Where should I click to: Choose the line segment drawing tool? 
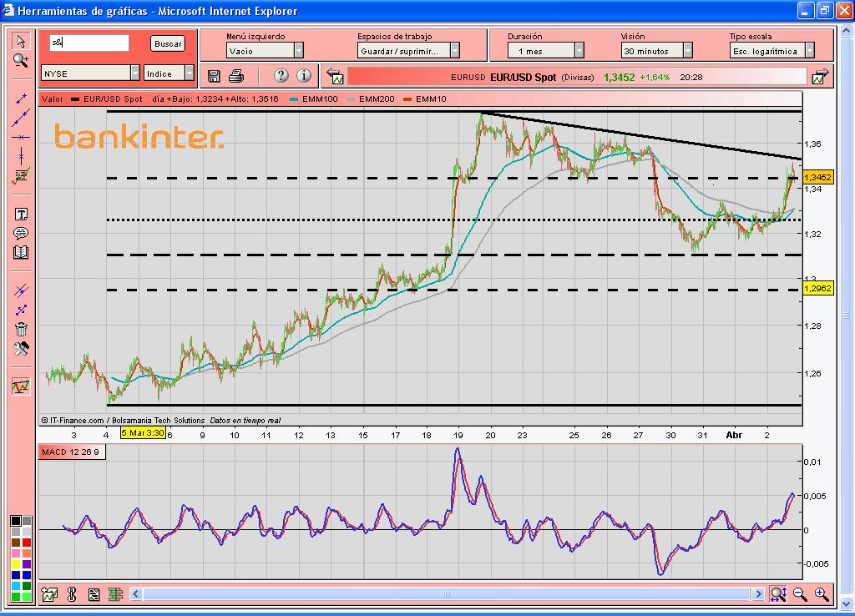(21, 98)
